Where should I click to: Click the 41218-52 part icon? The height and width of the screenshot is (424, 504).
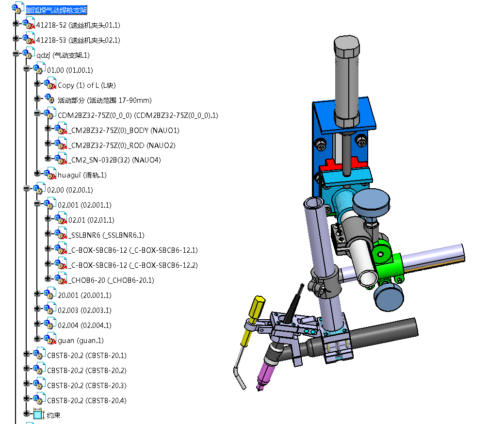pyautogui.click(x=29, y=23)
